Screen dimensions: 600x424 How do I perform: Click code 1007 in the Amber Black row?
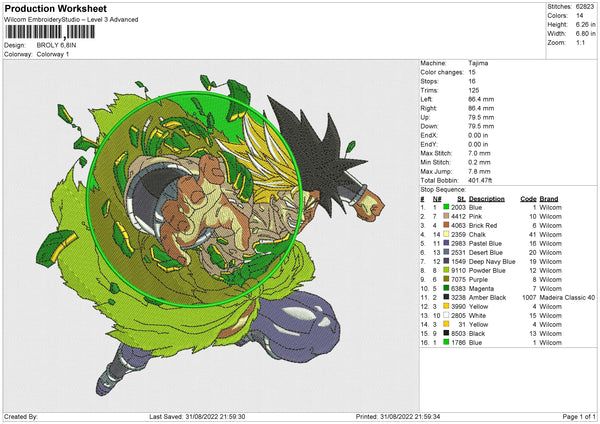tap(529, 297)
